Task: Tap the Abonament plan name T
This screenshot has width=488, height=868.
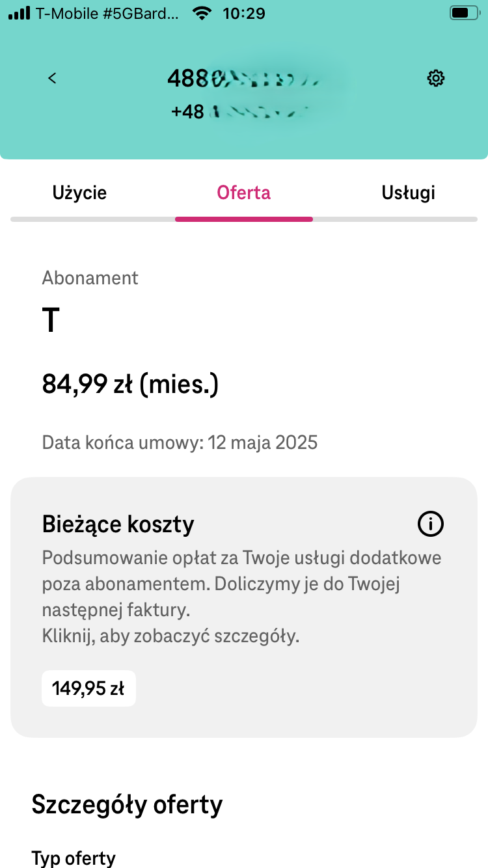Action: (x=51, y=321)
